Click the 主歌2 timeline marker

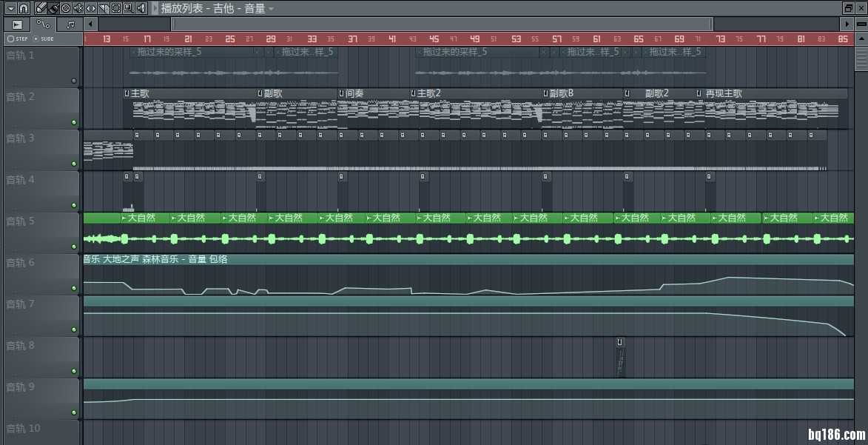(428, 93)
